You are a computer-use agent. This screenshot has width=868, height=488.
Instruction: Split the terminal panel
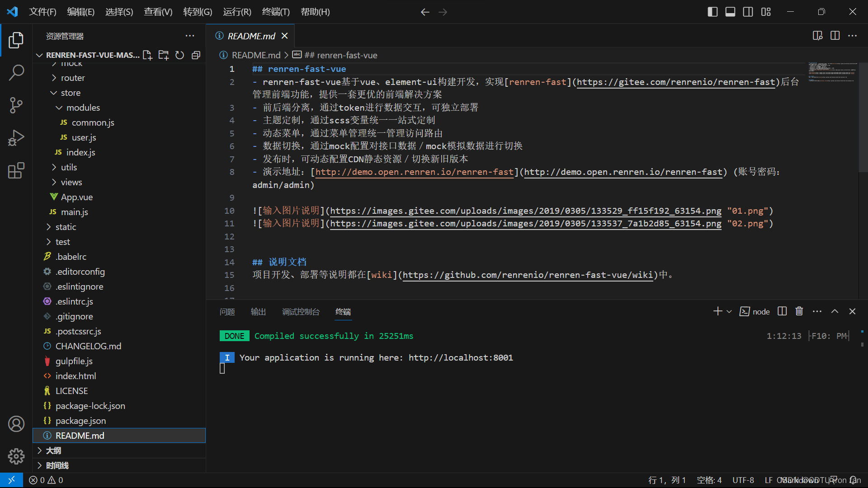[x=782, y=311]
